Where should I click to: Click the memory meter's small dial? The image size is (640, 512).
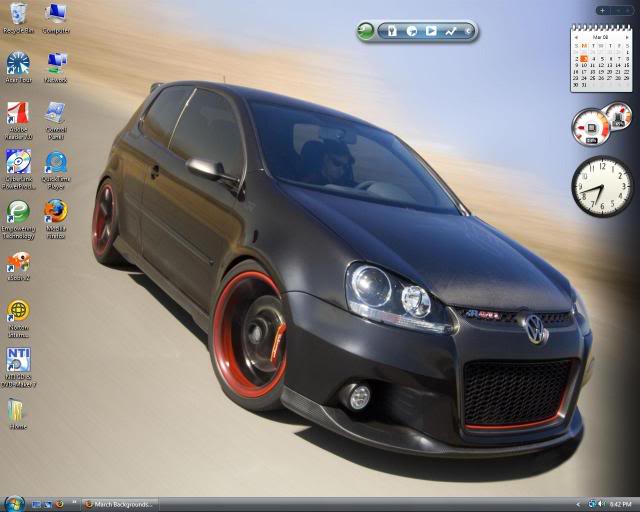618,116
